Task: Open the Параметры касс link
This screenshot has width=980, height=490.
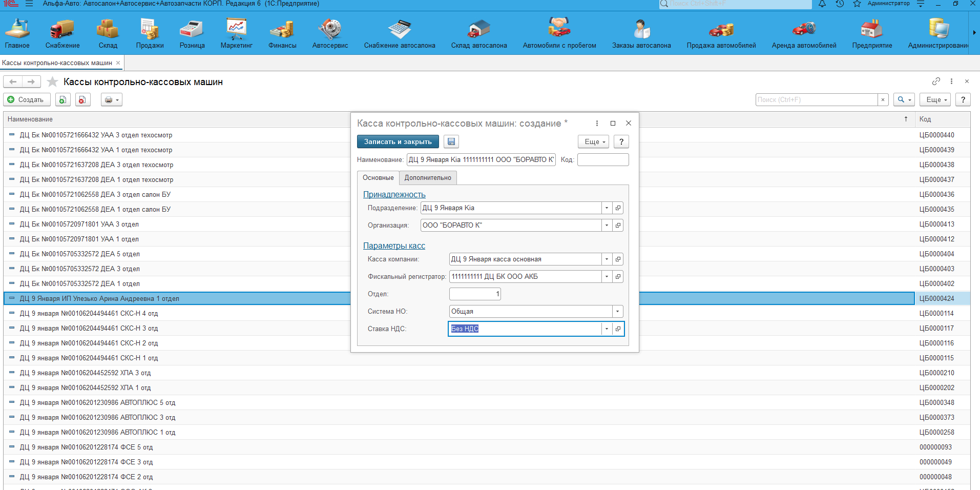Action: (394, 246)
